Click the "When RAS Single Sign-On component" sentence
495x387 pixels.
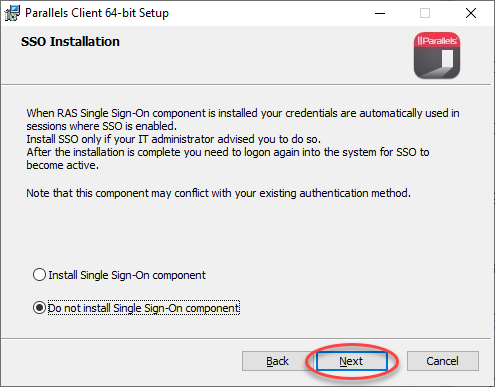coord(243,113)
